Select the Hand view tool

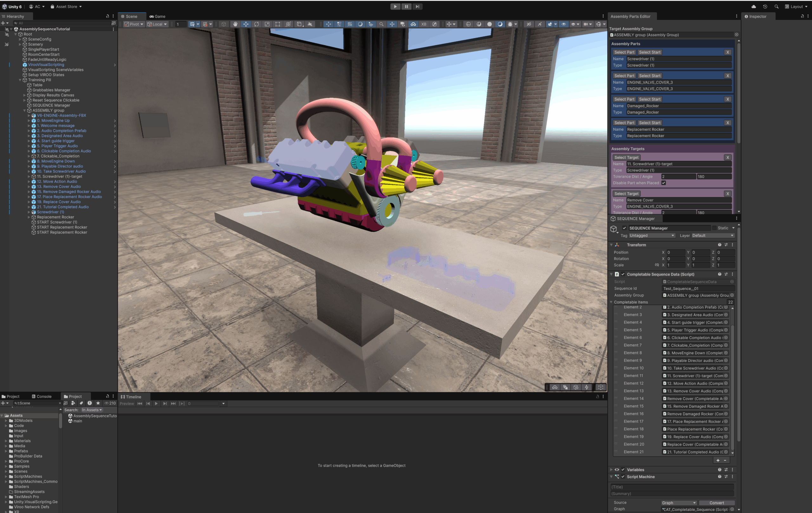(235, 24)
